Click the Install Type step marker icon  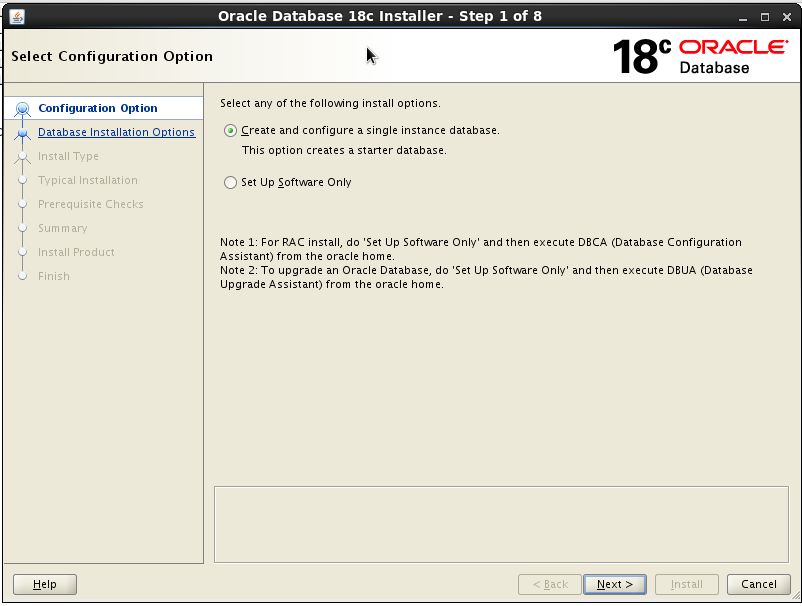[x=22, y=156]
